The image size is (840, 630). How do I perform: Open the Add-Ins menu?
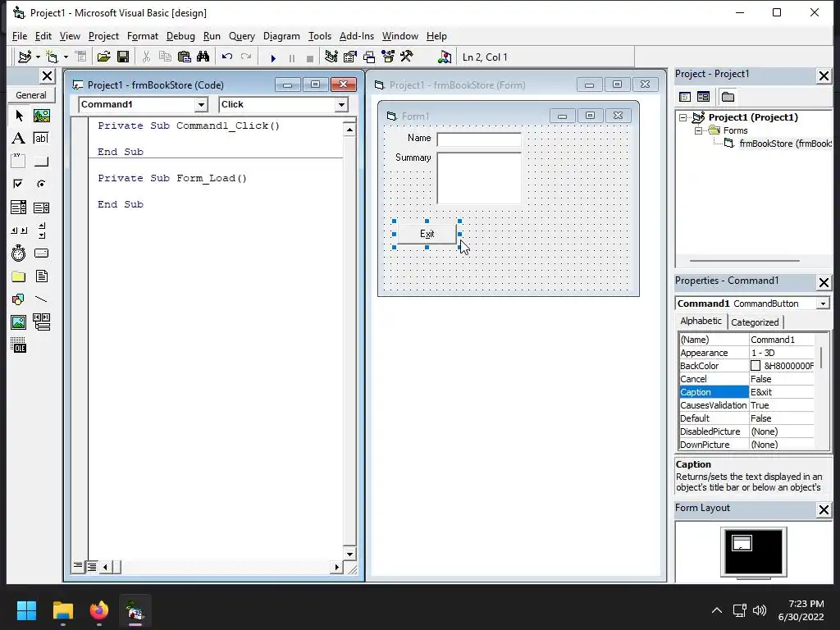[x=357, y=36]
